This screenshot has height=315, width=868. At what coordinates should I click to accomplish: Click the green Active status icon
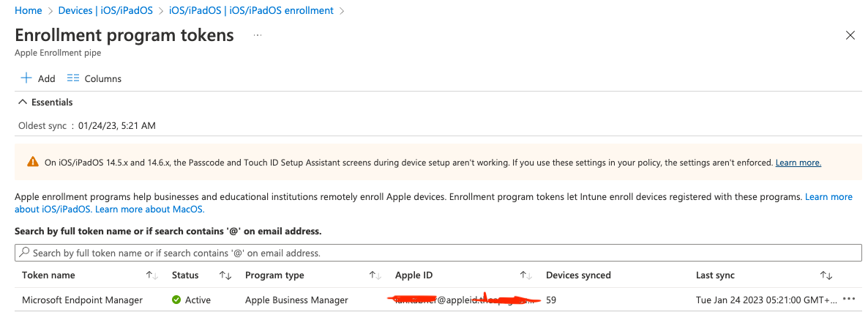pos(176,300)
